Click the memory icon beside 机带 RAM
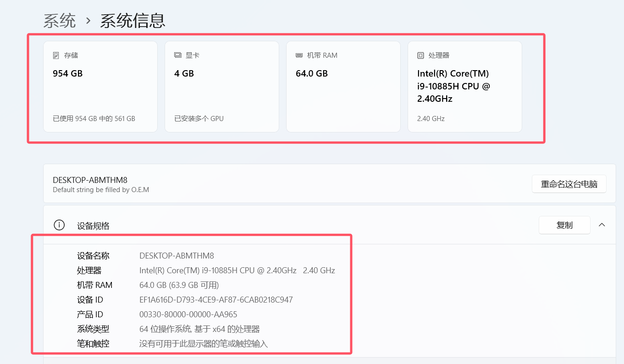This screenshot has width=624, height=364. click(x=299, y=55)
